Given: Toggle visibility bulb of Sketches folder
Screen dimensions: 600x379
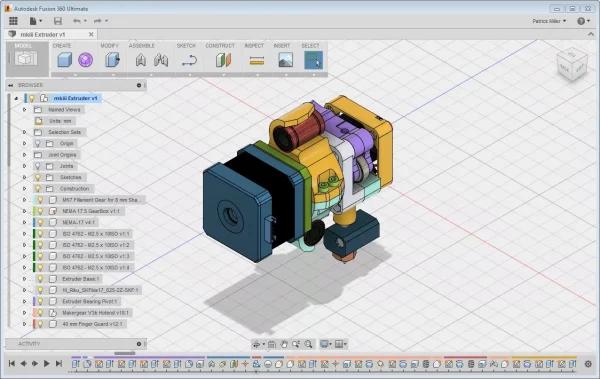Looking at the screenshot, I should [x=38, y=178].
